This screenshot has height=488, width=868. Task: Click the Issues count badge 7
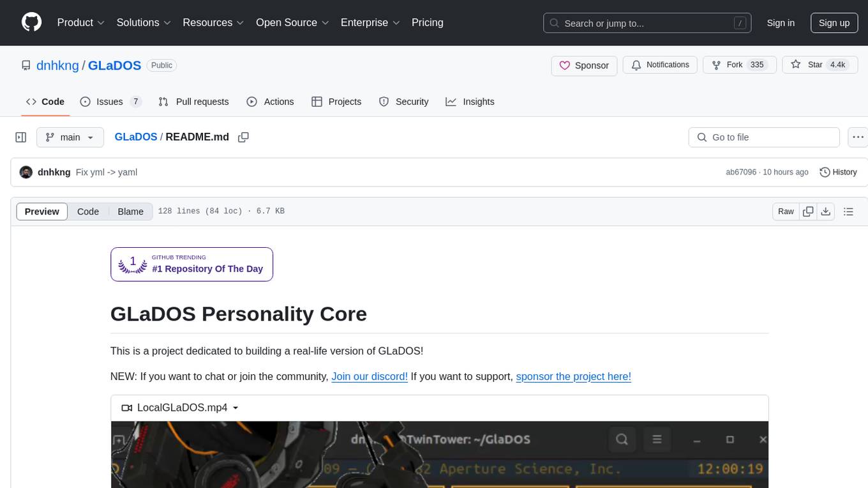[135, 102]
